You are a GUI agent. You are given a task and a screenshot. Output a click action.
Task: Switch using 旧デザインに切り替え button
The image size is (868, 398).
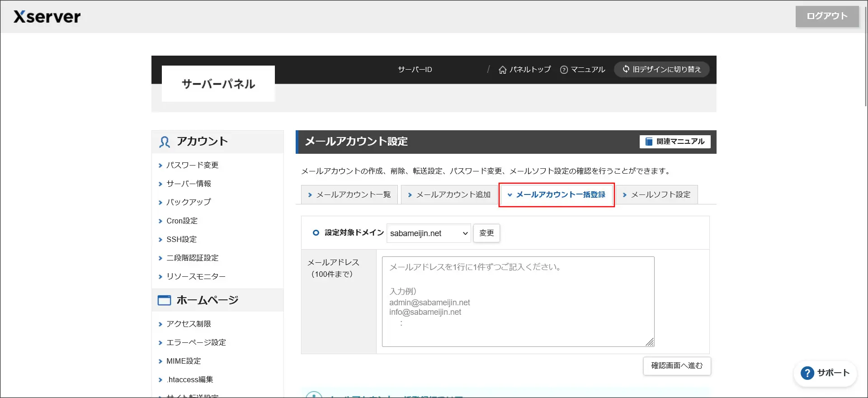[x=661, y=69]
